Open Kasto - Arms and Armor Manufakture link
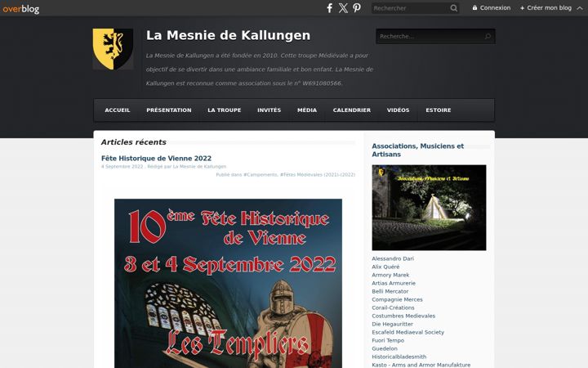The image size is (588, 368). (421, 365)
